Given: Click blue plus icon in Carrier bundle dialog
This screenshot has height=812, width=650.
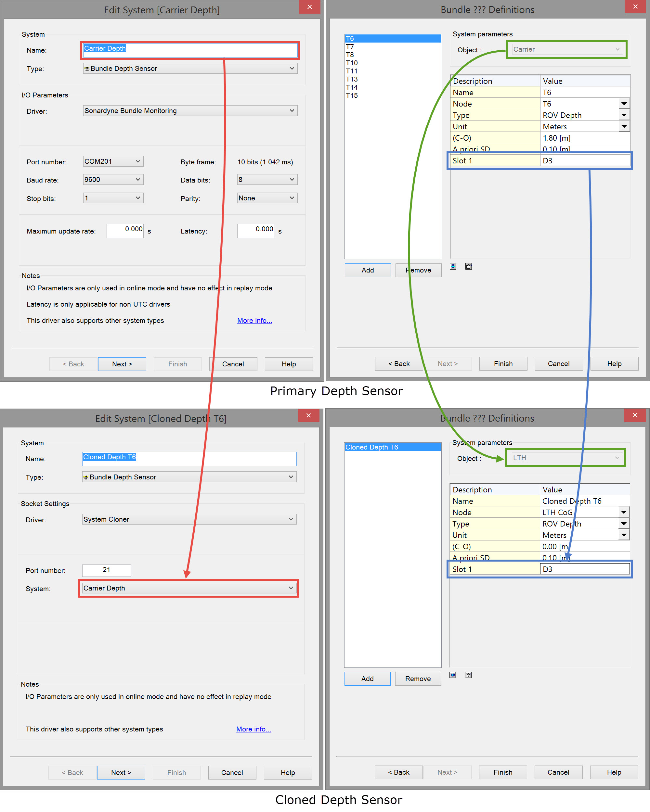Looking at the screenshot, I should (453, 266).
